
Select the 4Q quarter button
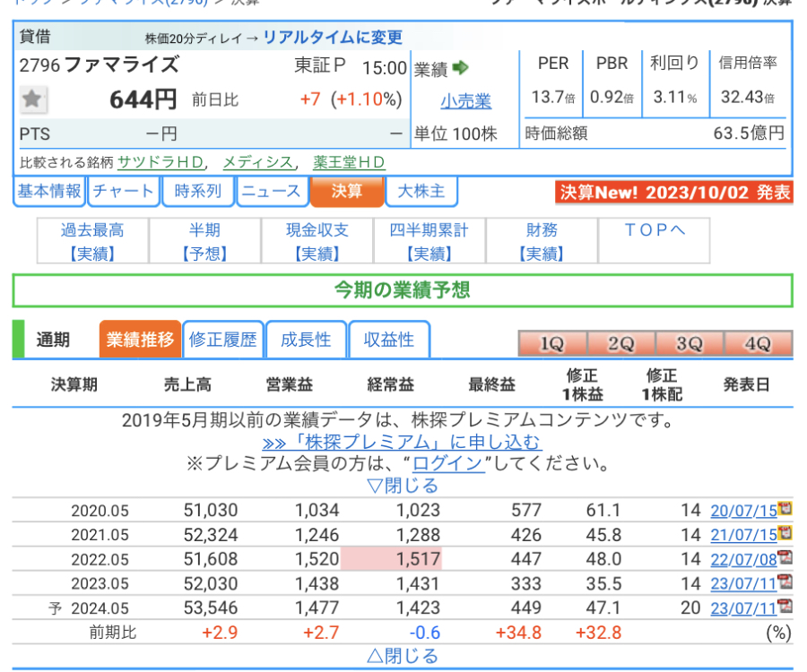[758, 343]
